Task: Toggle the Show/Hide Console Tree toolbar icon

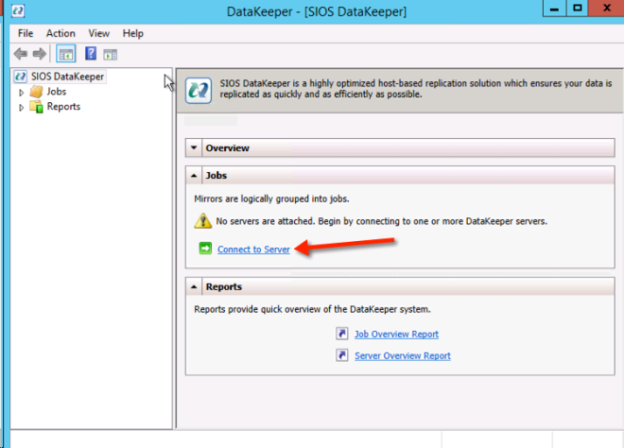Action: [66, 54]
